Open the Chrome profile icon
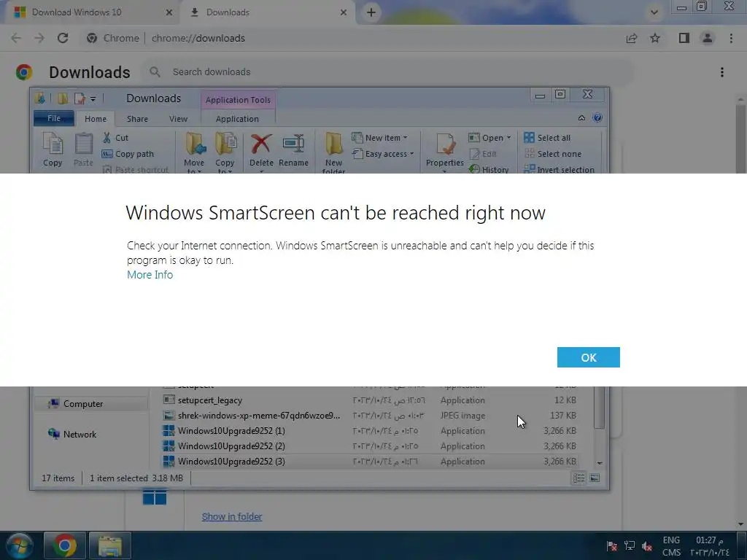747x560 pixels. pyautogui.click(x=708, y=38)
